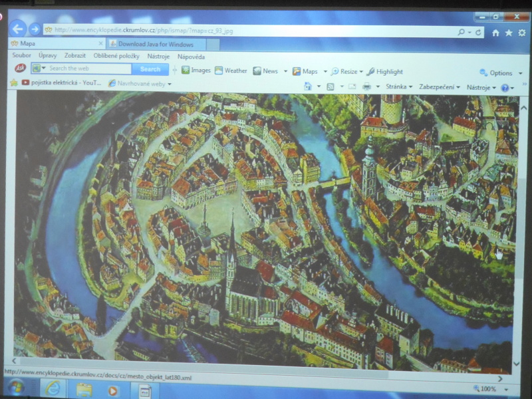Open the Úpravy menu
This screenshot has width=532, height=399.
tap(47, 55)
